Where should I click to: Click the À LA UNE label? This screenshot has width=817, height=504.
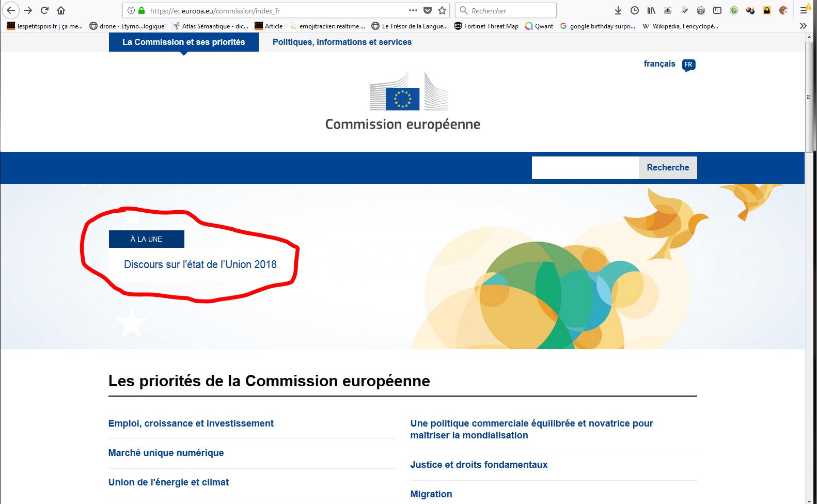tap(147, 239)
